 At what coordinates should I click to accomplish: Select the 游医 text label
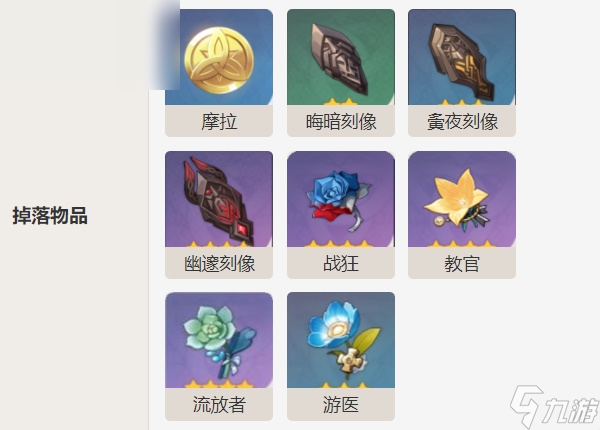pyautogui.click(x=341, y=405)
